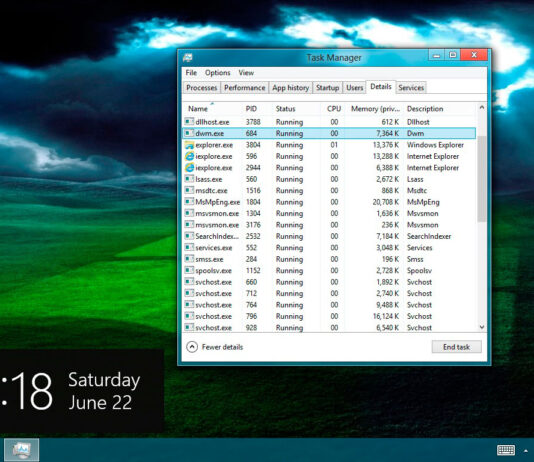Sort by the PID column header
The image size is (534, 462).
point(256,109)
